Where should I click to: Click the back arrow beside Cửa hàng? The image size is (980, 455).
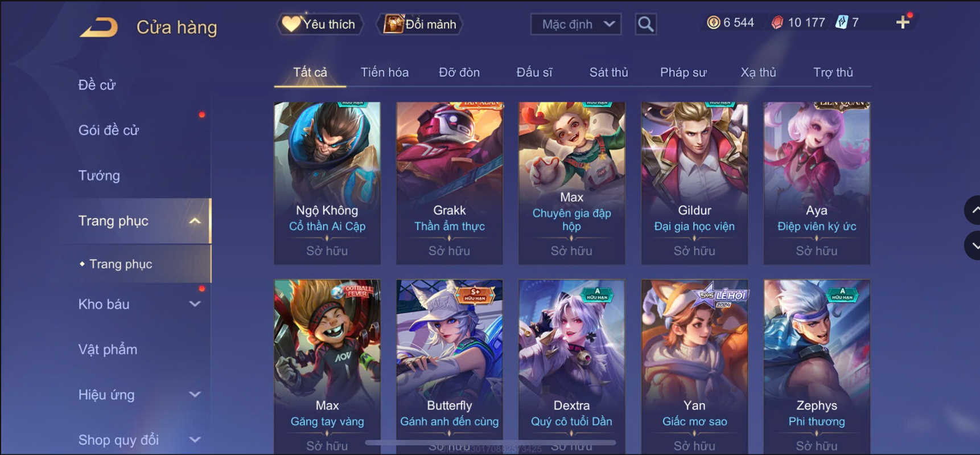[99, 27]
